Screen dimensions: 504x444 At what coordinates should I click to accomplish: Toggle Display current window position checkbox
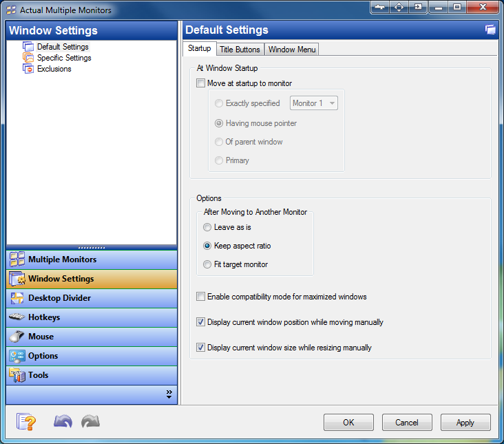click(200, 322)
